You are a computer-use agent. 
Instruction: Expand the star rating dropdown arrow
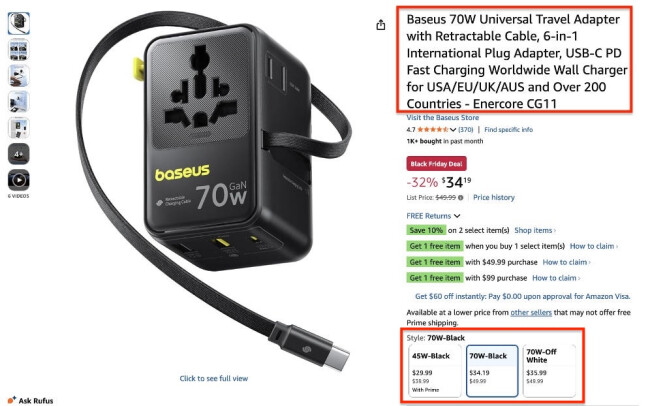(x=453, y=130)
